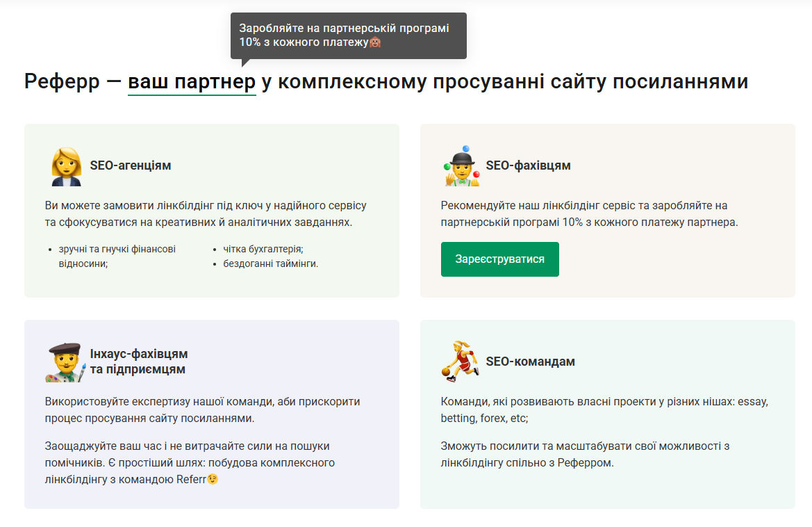The width and height of the screenshot is (812, 527).
Task: Select the juggler emoji beside SEO-фахівцям
Action: pyautogui.click(x=460, y=167)
